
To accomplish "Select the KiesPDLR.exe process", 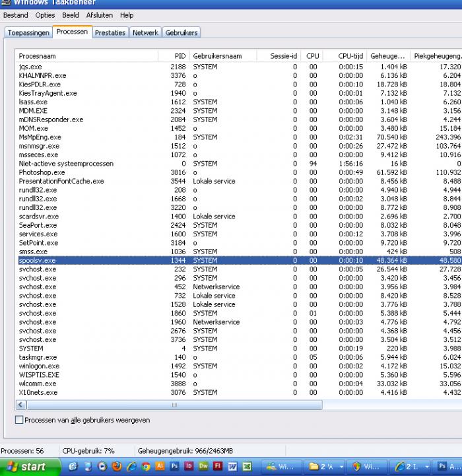I will tap(240, 85).
